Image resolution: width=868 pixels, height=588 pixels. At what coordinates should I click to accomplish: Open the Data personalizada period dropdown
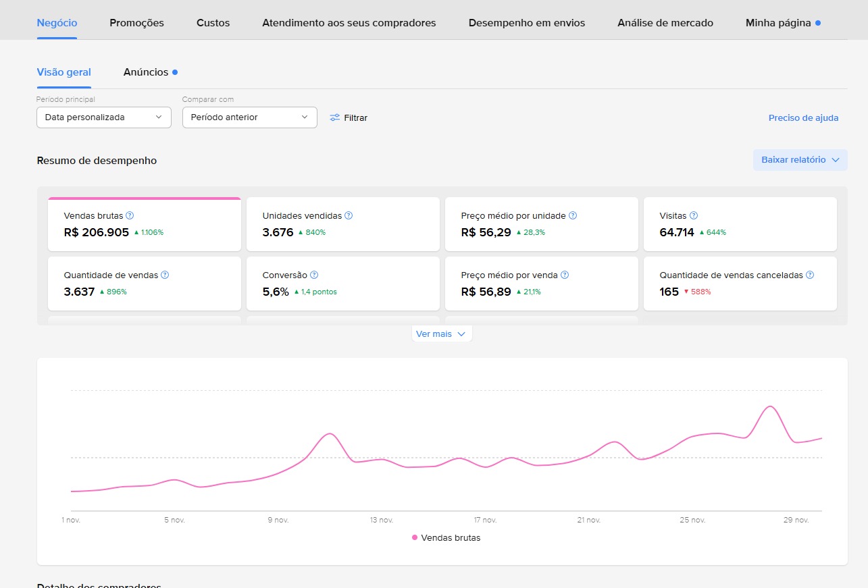104,117
